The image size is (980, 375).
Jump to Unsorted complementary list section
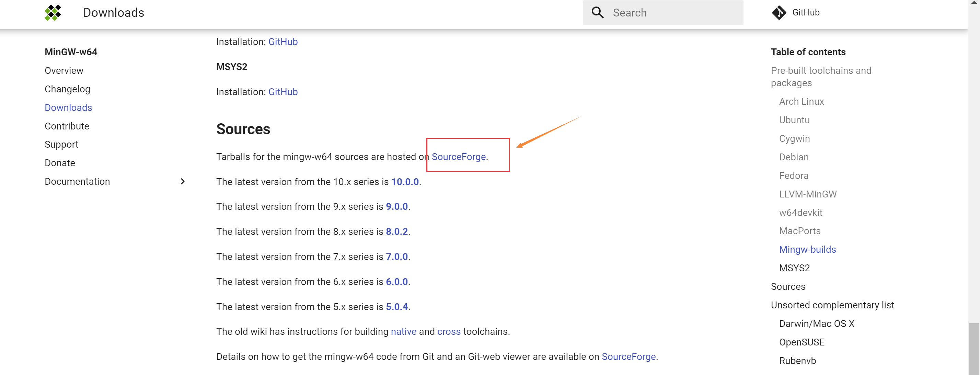(x=832, y=305)
